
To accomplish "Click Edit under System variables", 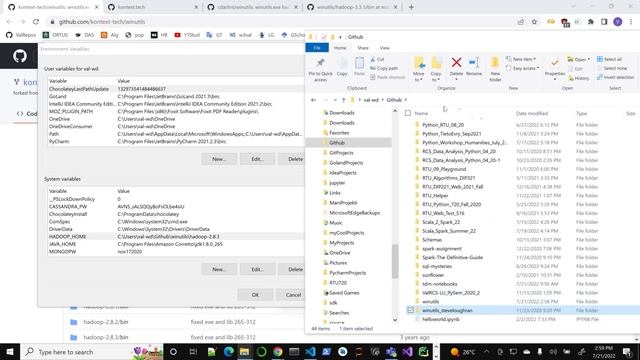I will tap(257, 269).
